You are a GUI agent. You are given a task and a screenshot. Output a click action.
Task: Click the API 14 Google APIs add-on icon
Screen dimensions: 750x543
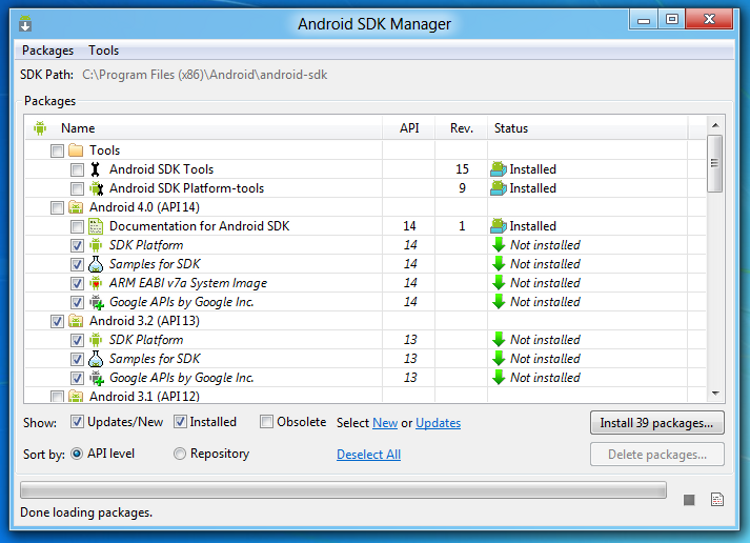point(97,302)
